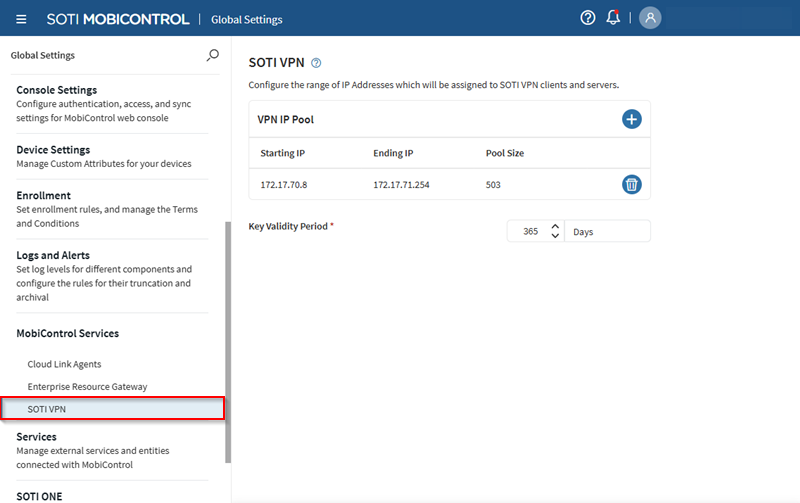The image size is (800, 503).
Task: Select pool size 503 cell
Action: coord(493,185)
